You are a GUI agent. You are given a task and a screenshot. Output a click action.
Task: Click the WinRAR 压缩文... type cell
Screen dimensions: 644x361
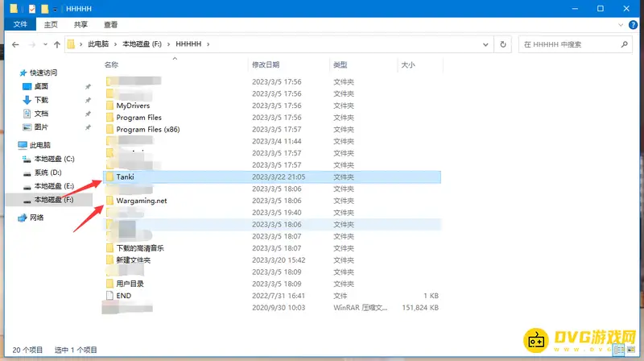click(360, 308)
